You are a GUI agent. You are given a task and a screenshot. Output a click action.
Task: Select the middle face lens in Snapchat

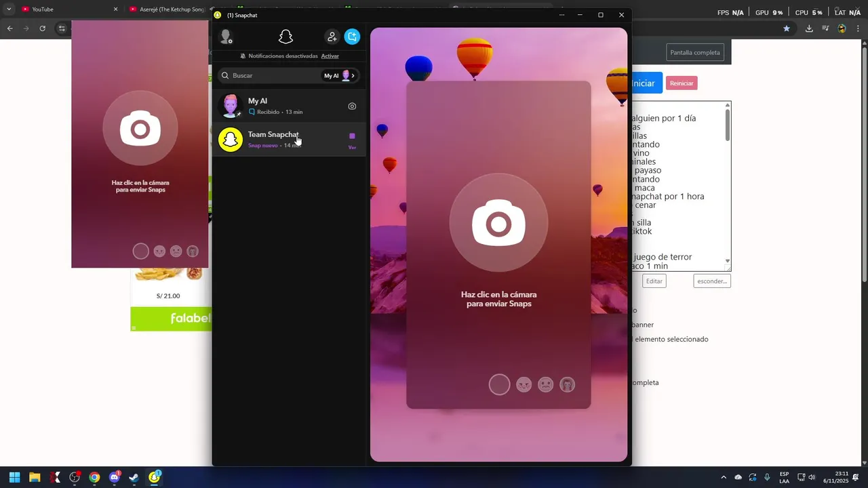point(545,384)
